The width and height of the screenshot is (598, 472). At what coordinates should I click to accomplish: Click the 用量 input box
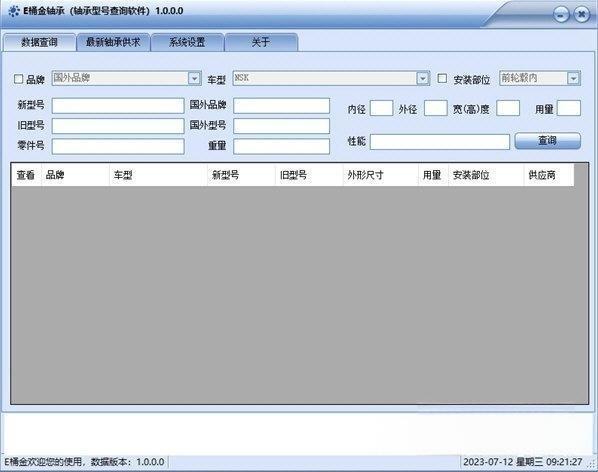pos(569,108)
